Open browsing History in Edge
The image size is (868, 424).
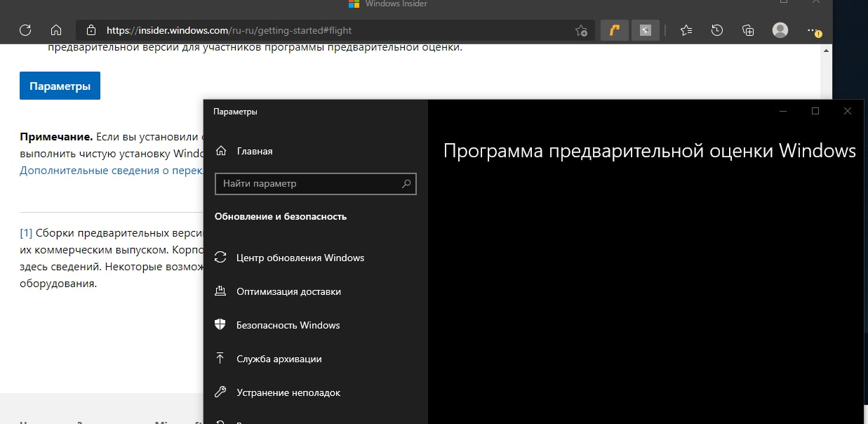tap(717, 30)
